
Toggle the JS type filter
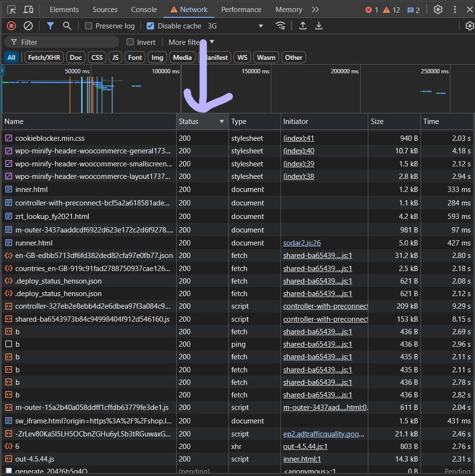(115, 57)
